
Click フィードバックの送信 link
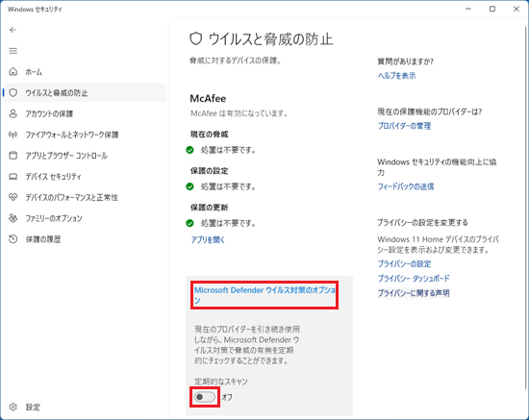point(406,186)
